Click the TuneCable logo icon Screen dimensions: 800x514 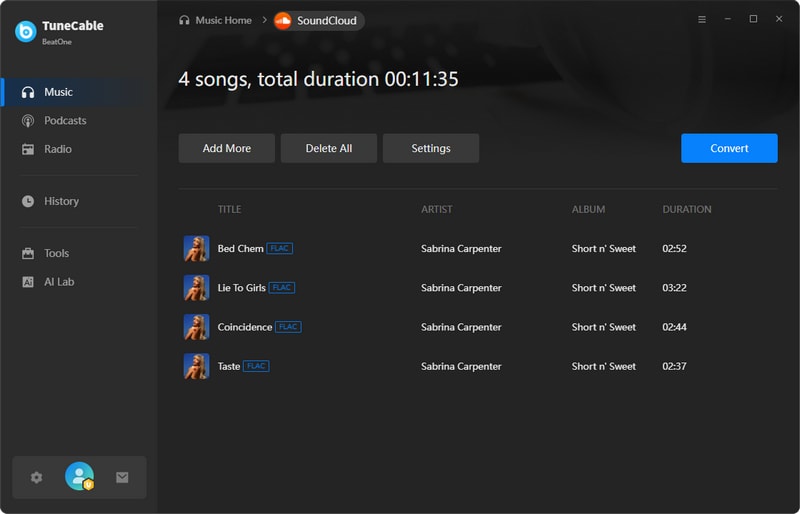pos(26,31)
